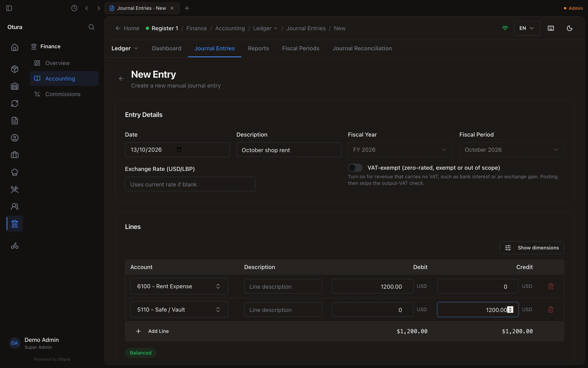
Task: Open the Journal Reconciliation tab
Action: pos(362,48)
